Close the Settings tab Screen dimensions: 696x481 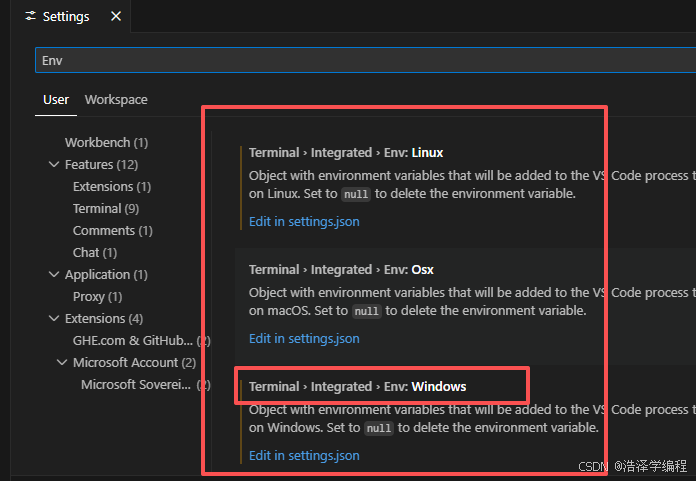[x=116, y=16]
